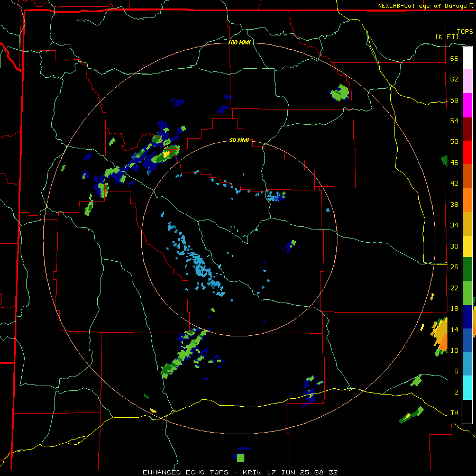Click the yellow core of the northwest storm echo
The width and height of the screenshot is (476, 476).
166,154
